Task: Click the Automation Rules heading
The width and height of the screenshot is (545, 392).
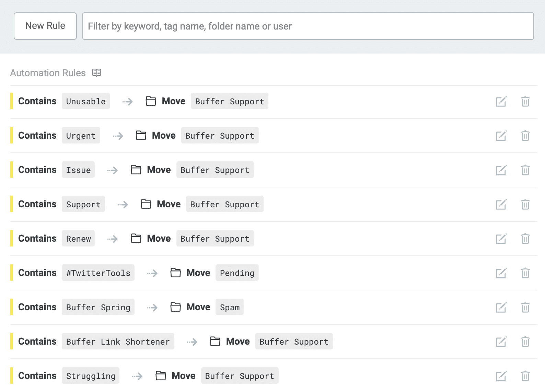Action: [48, 73]
